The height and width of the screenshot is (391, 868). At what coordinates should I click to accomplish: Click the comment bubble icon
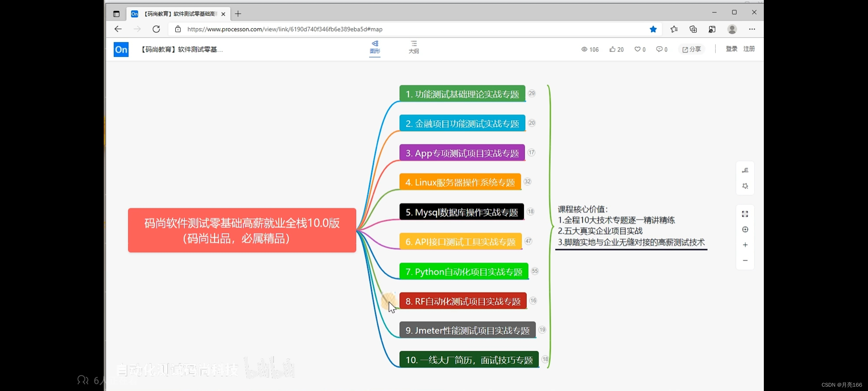click(659, 49)
